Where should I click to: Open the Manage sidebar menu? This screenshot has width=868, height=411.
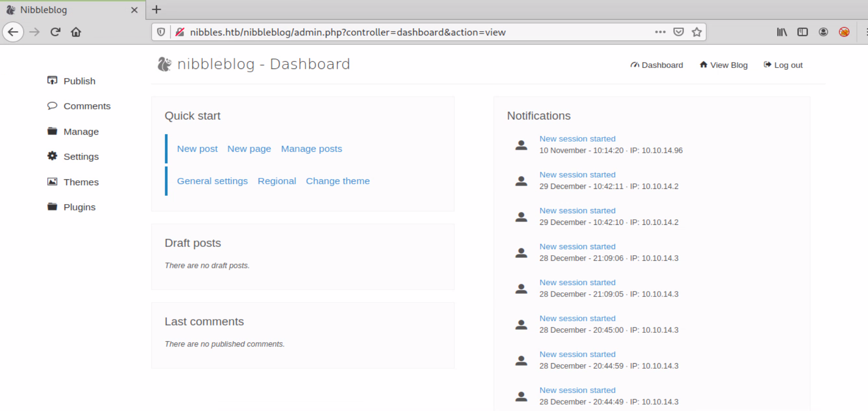click(x=81, y=131)
